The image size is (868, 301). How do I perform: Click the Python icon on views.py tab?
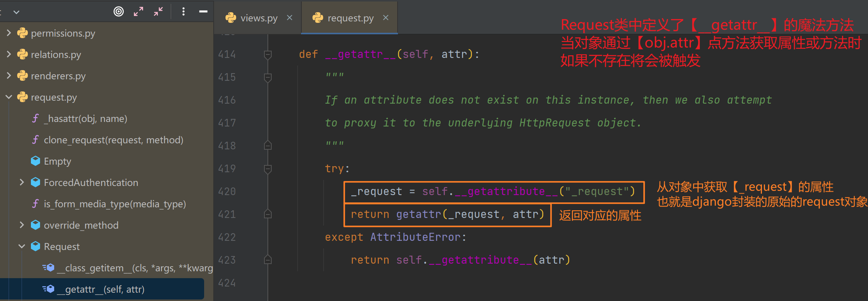[x=231, y=18]
